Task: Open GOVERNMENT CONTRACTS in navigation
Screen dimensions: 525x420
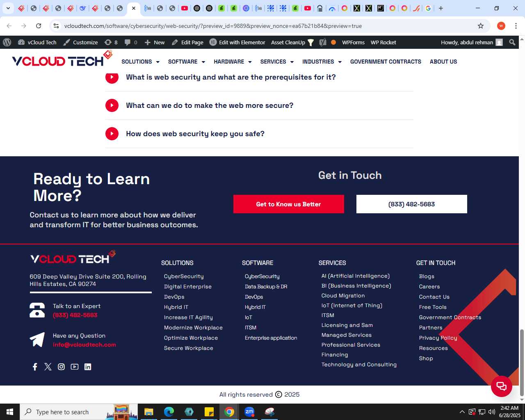Action: 386,62
